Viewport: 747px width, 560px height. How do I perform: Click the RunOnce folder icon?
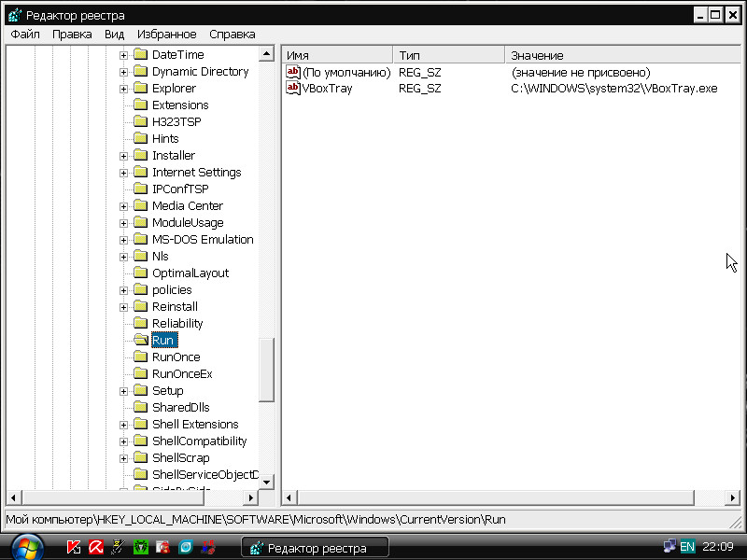point(141,357)
